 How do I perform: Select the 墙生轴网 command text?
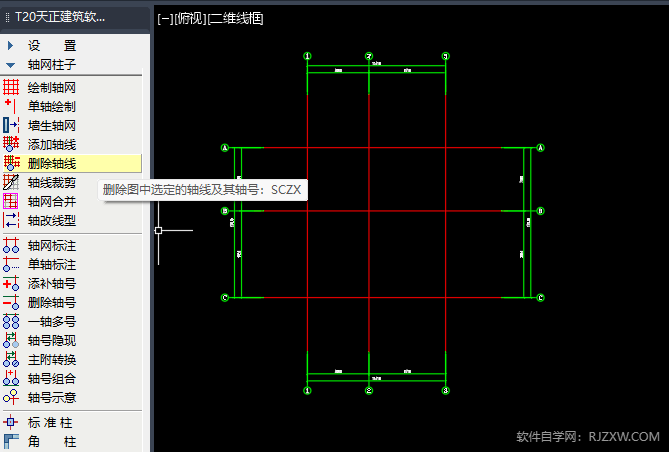pos(52,125)
